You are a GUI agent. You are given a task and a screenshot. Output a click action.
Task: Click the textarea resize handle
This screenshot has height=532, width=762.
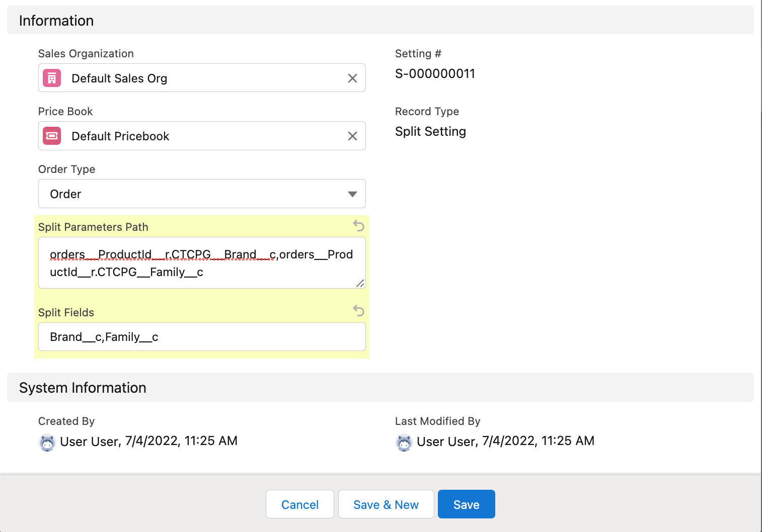click(x=360, y=284)
